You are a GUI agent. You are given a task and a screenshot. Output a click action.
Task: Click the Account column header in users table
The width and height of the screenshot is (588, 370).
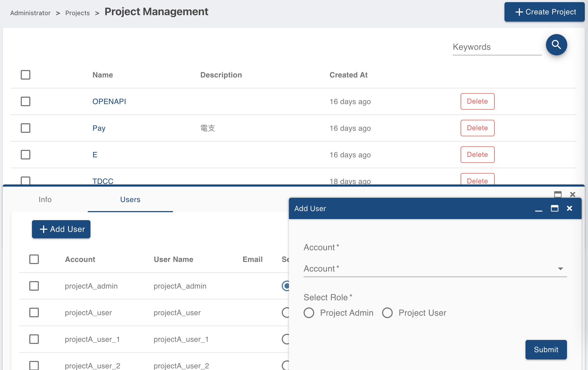click(x=80, y=259)
